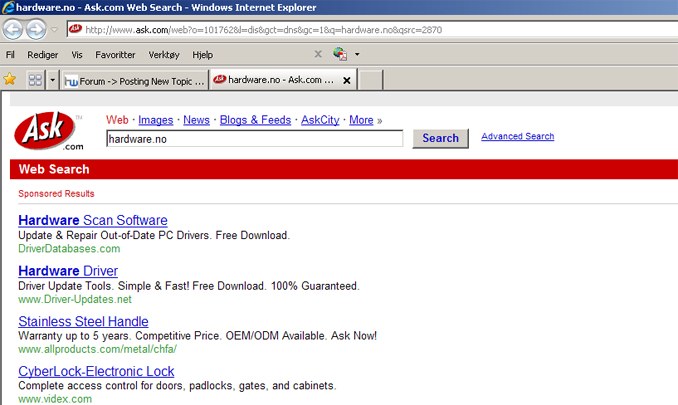Open the News search link
678x405 pixels.
[x=196, y=120]
